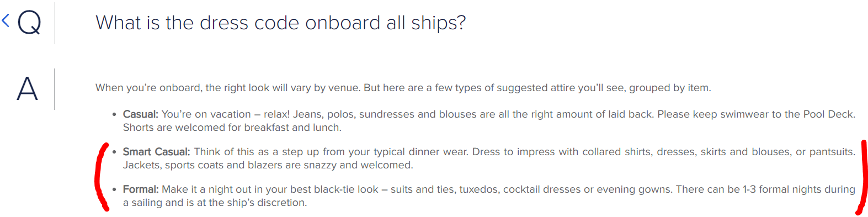Click the intro sentence about suggested attire
868x217 pixels.
pyautogui.click(x=403, y=88)
